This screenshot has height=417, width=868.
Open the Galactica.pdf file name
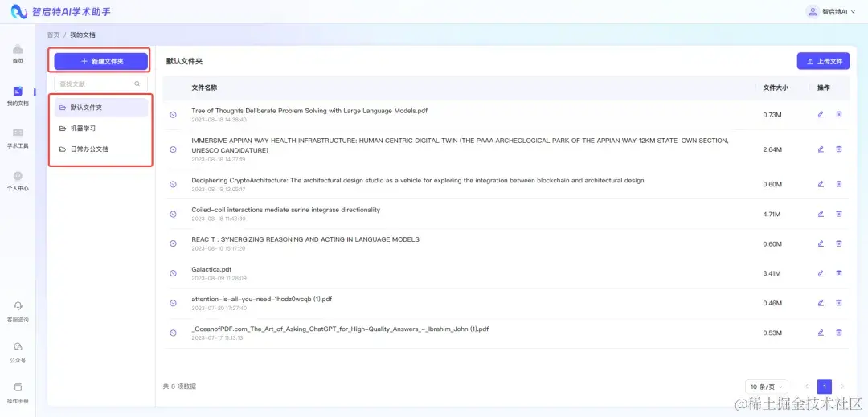coord(211,269)
